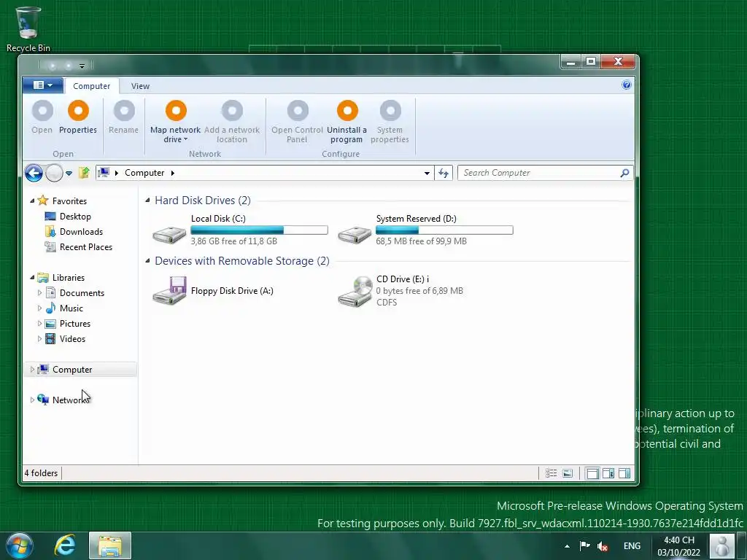Click System Reserved (D:) usage bar
This screenshot has width=747, height=560.
(x=444, y=230)
